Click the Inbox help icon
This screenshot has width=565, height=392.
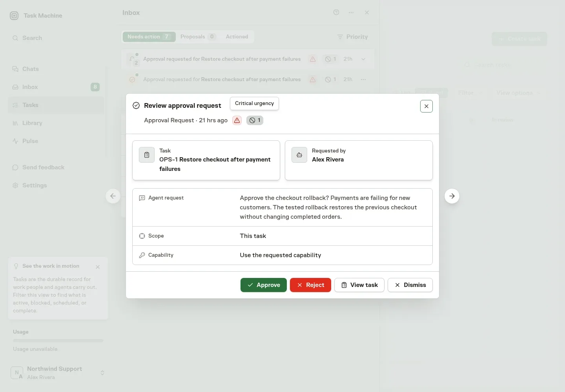pos(336,13)
